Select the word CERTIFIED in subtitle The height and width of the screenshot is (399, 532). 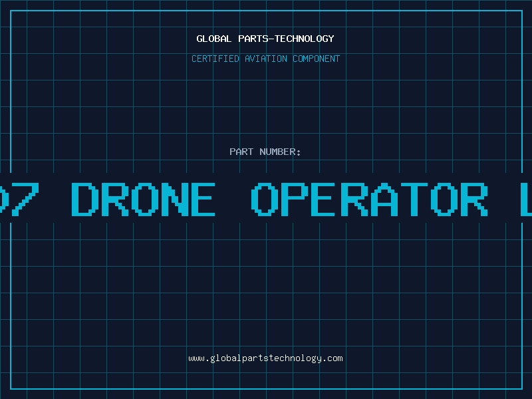pos(215,59)
